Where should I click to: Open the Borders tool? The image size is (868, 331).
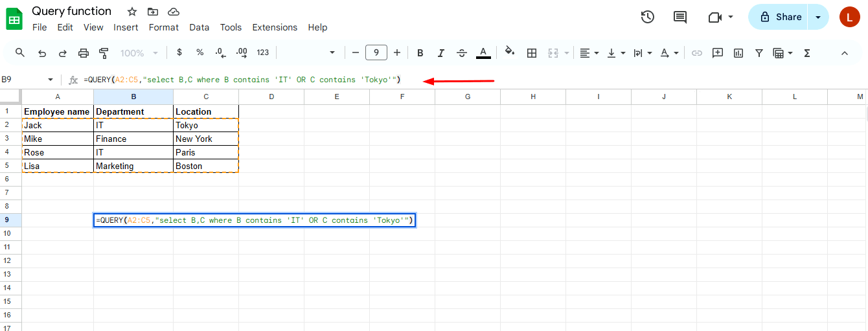coord(532,53)
